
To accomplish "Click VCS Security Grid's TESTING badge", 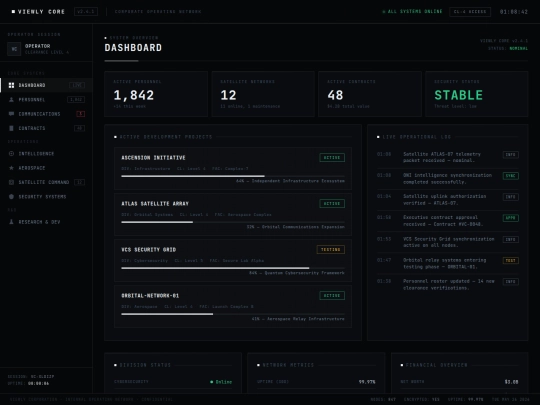I will tap(331, 249).
